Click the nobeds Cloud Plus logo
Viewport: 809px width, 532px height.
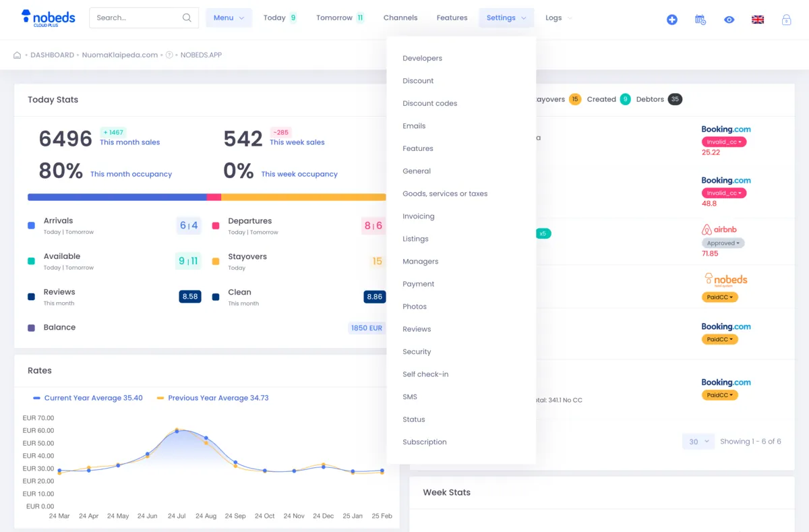pos(48,18)
